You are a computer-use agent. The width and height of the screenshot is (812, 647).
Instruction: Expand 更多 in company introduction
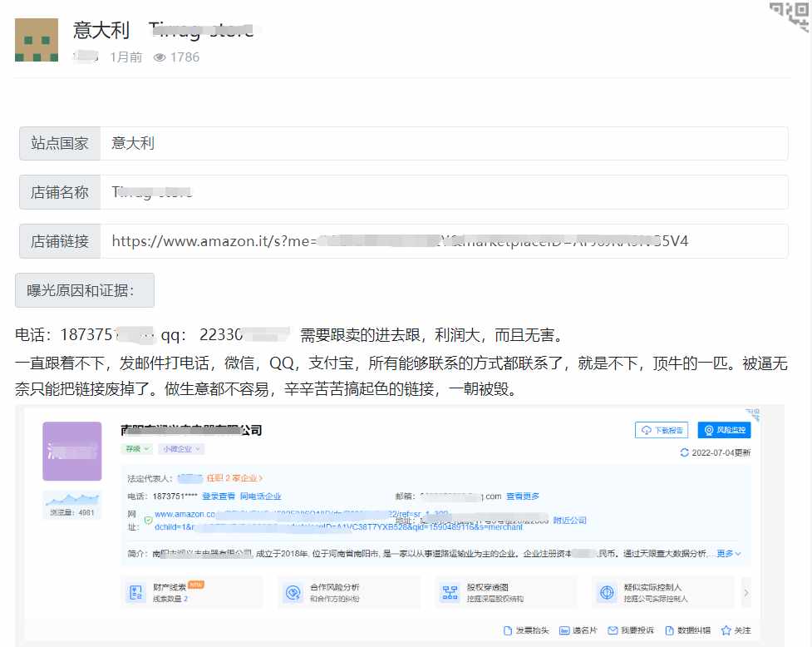click(x=729, y=554)
